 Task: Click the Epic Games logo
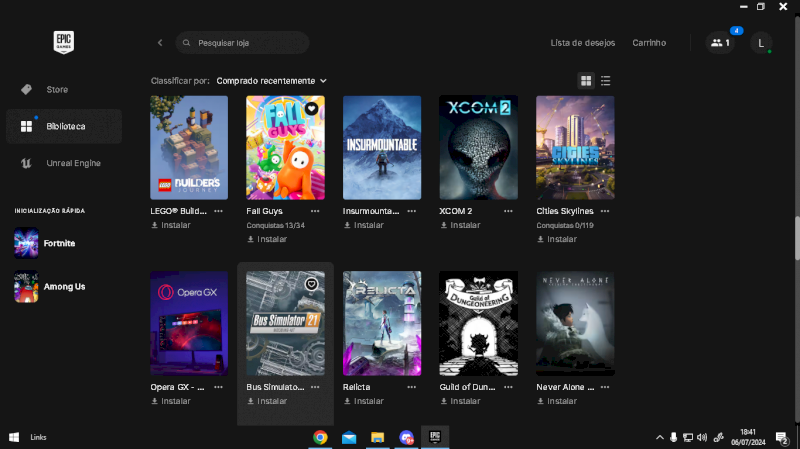[64, 42]
